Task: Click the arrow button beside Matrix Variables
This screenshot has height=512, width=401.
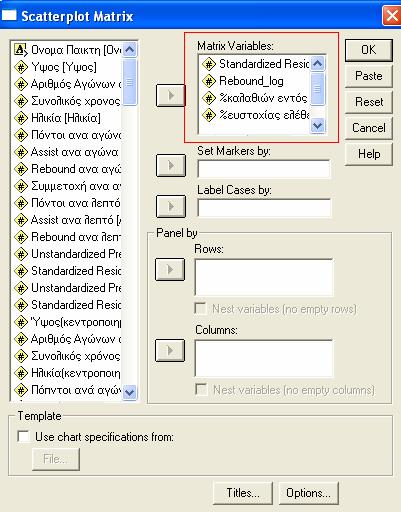Action: click(170, 96)
